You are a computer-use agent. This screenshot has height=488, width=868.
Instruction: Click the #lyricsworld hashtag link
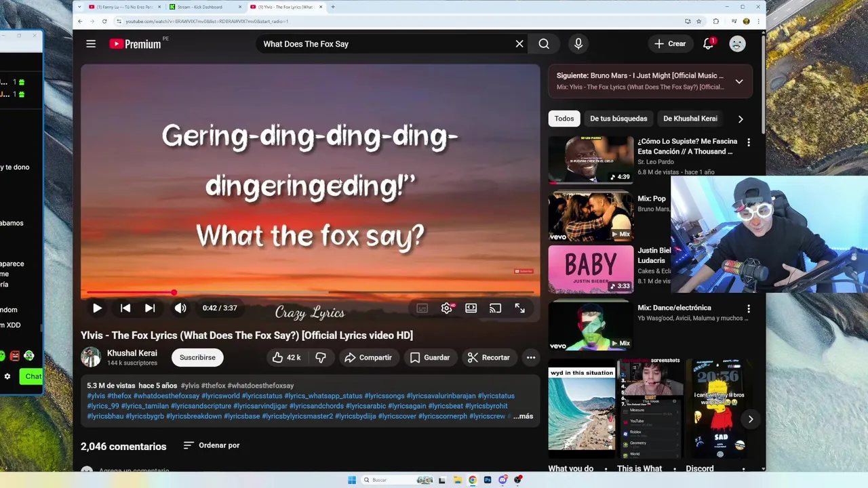tap(220, 396)
